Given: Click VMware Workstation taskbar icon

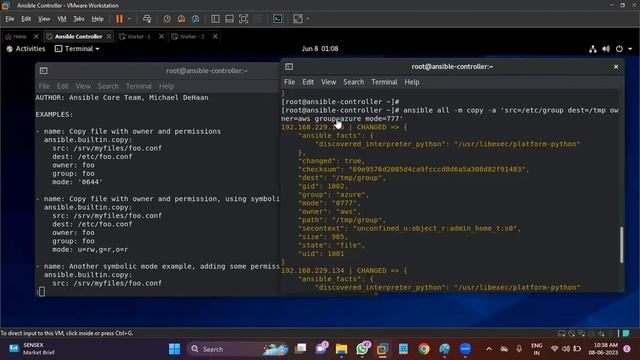Looking at the screenshot, I should click(382, 349).
